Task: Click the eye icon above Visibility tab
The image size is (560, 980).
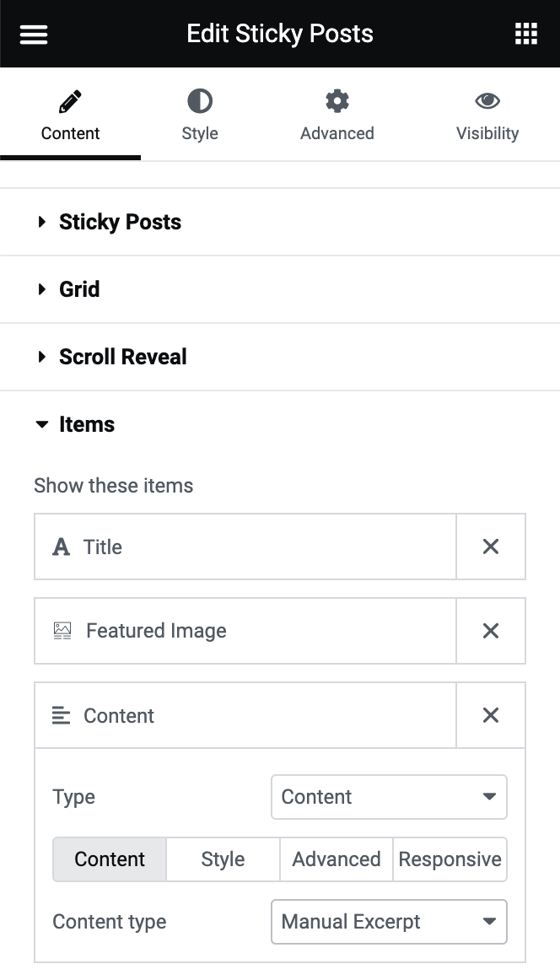Action: click(487, 100)
